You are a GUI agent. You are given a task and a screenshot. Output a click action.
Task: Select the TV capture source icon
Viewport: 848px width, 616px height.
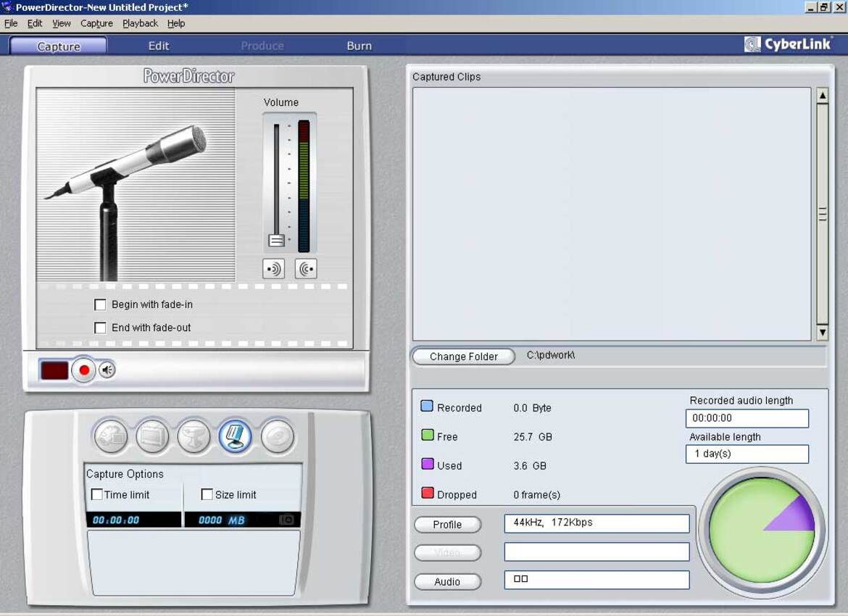pos(152,436)
